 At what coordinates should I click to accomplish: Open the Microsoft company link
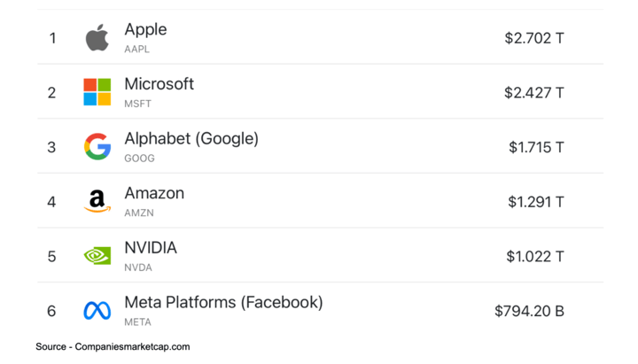pos(159,84)
